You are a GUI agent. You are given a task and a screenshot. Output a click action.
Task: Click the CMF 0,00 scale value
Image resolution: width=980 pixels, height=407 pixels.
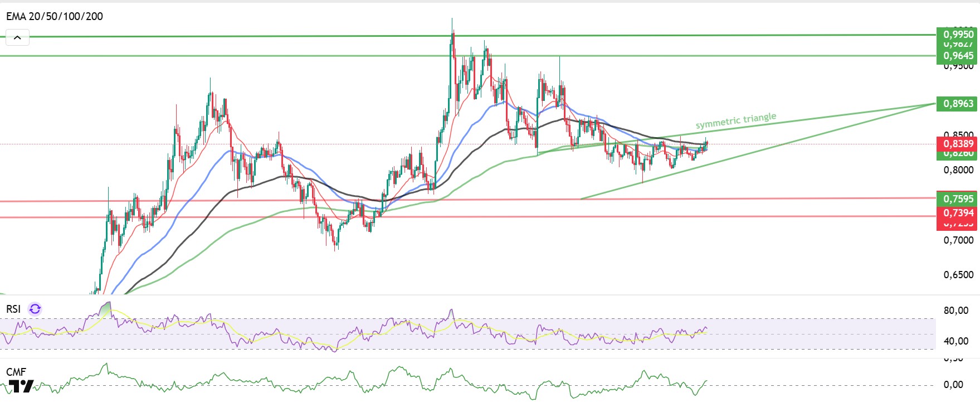point(953,385)
